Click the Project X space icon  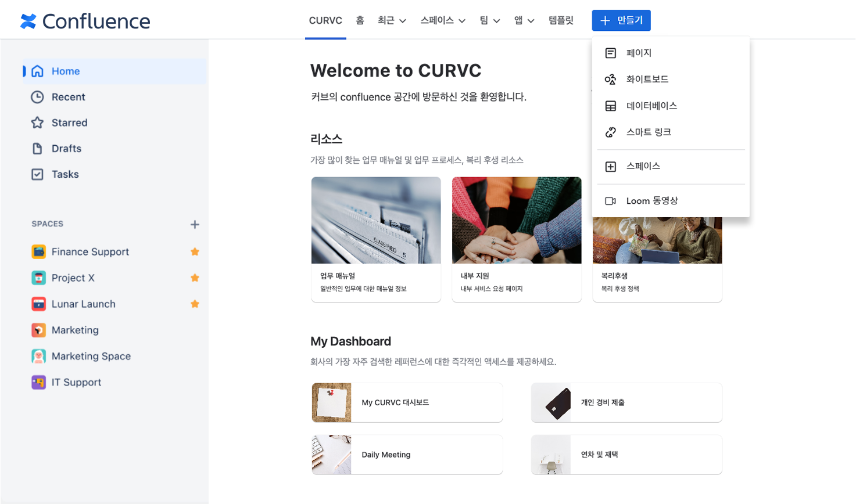point(39,278)
